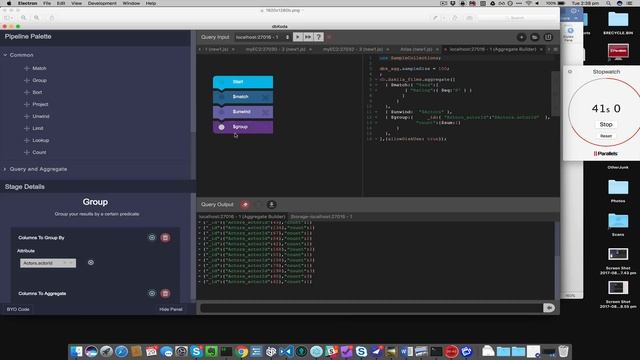640x360 pixels.
Task: Open Trash in the dock
Action: point(563,351)
